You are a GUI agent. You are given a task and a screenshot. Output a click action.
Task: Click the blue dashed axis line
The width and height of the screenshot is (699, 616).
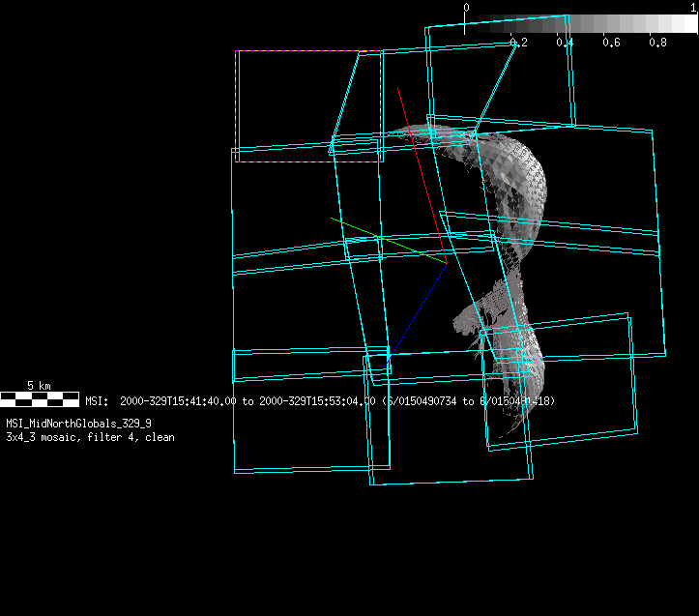coord(420,308)
